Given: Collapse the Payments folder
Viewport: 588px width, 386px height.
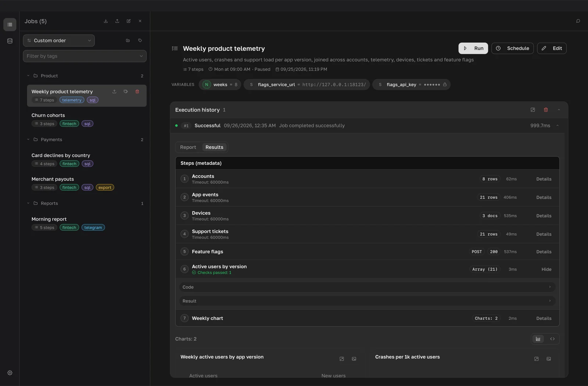Looking at the screenshot, I should [x=28, y=139].
